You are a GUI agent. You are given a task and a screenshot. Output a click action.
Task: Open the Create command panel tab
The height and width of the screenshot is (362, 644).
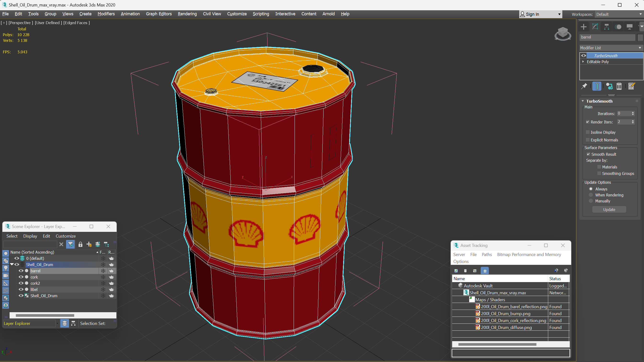[x=583, y=27]
